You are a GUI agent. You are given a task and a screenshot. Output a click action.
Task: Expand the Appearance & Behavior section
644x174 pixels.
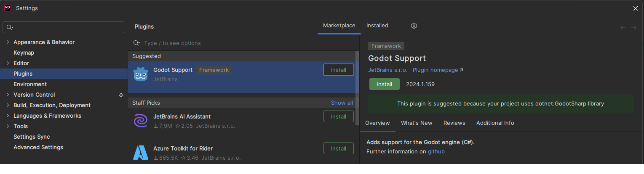pyautogui.click(x=8, y=42)
